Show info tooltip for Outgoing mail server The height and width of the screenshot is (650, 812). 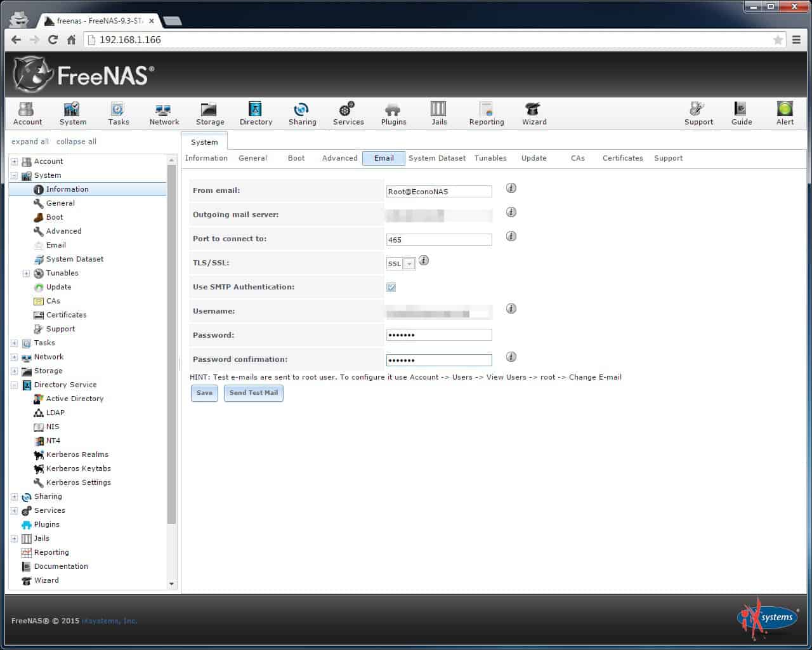coord(511,212)
